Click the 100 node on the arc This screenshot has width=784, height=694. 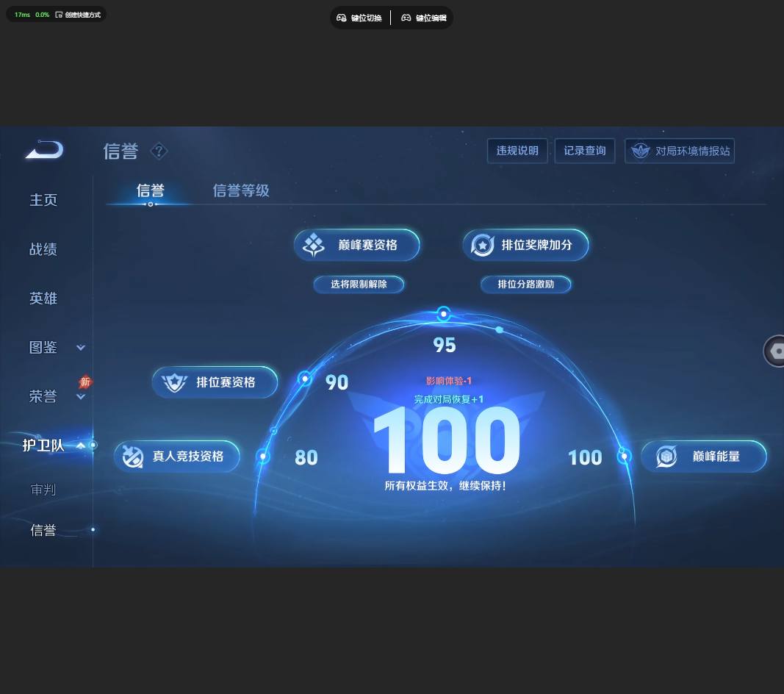(624, 457)
